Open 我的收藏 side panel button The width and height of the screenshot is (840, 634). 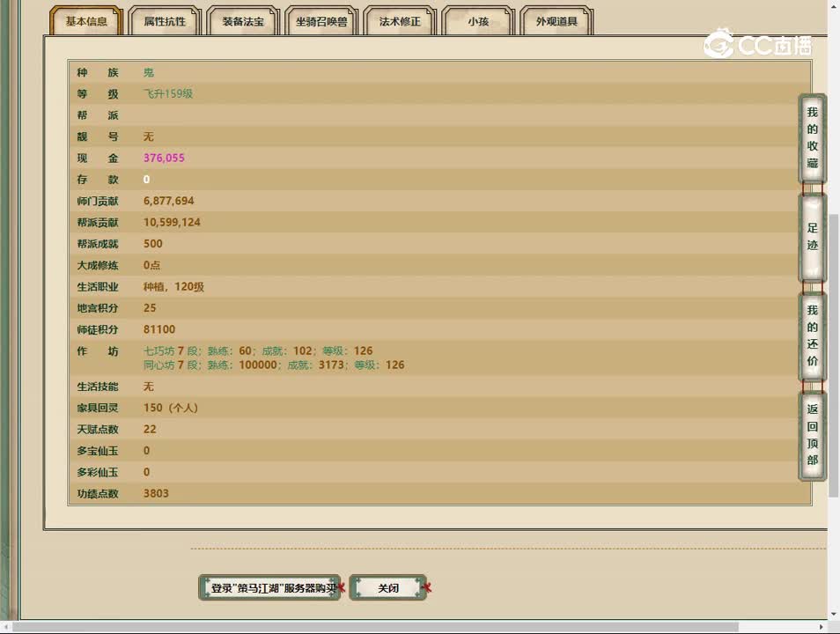point(812,137)
